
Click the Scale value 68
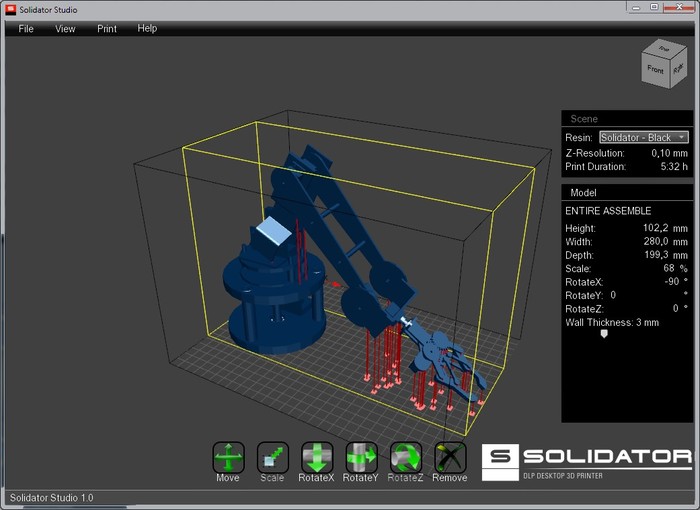pos(669,268)
